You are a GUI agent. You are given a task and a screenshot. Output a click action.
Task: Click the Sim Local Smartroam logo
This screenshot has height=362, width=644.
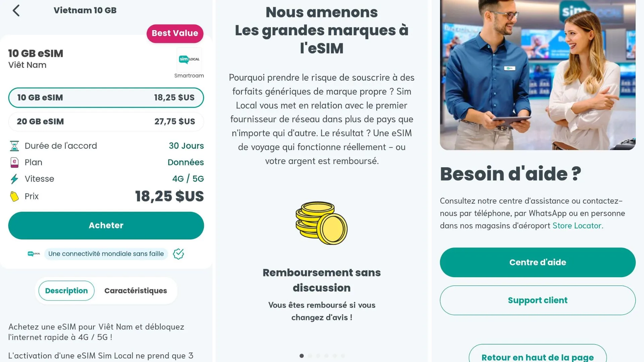pos(189,59)
